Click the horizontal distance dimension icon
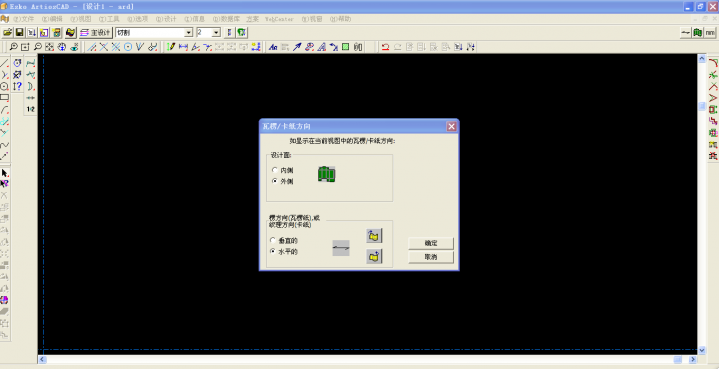Image resolution: width=719 pixels, height=369 pixels. click(x=183, y=47)
